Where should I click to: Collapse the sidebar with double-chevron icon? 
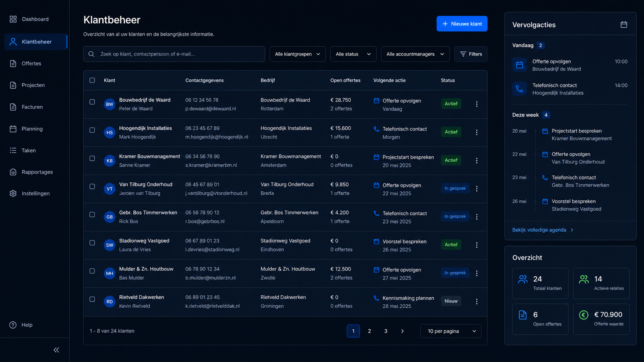[56, 350]
